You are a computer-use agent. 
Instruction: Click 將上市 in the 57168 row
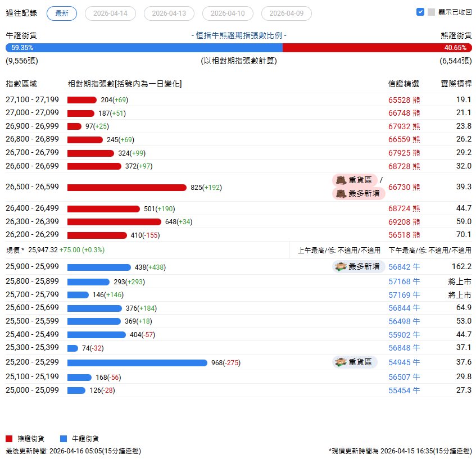[x=460, y=281]
